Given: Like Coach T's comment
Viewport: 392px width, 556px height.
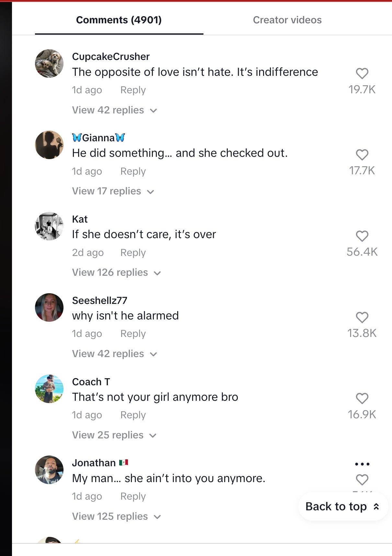Looking at the screenshot, I should pos(362,399).
